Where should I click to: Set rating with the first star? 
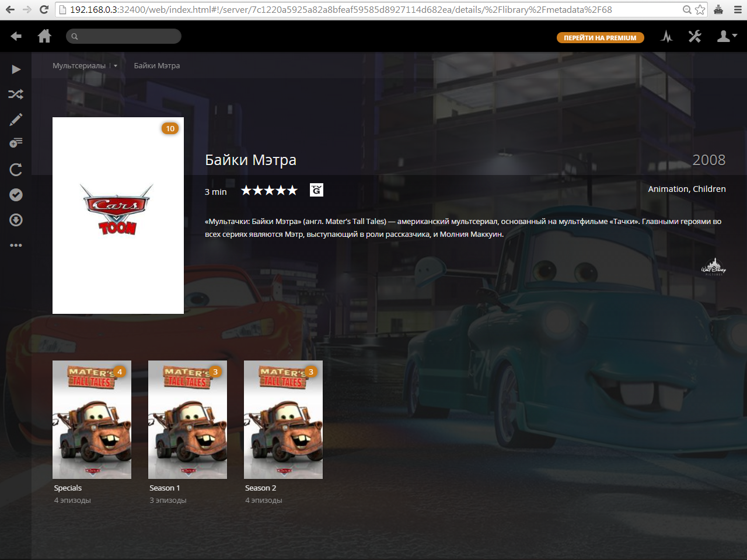pos(246,190)
